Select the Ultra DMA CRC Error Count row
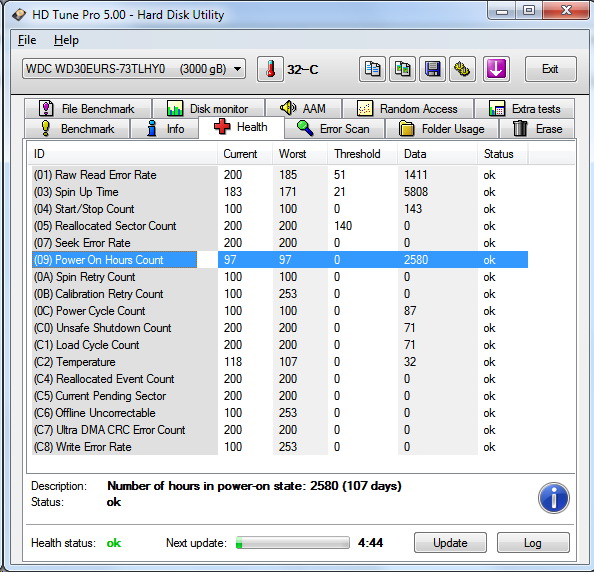This screenshot has height=572, width=594. click(280, 430)
